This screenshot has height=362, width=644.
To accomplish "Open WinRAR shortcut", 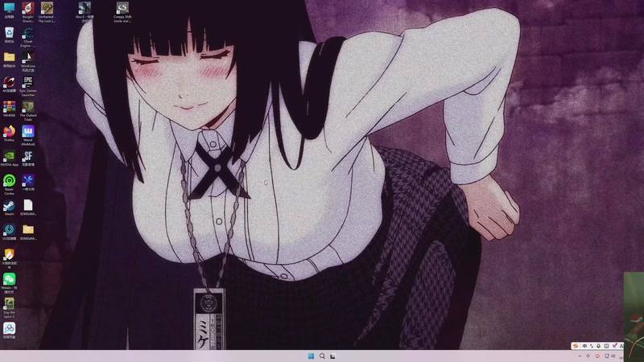I will (9, 109).
